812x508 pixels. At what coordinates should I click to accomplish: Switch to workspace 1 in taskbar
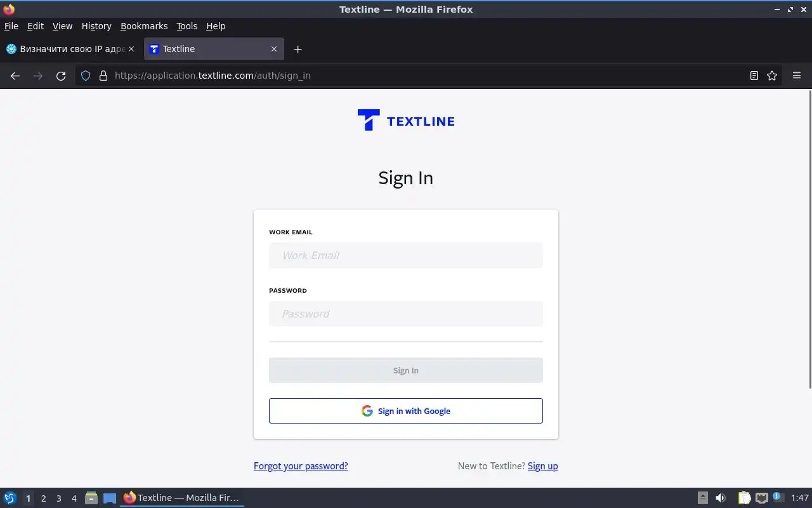28,498
